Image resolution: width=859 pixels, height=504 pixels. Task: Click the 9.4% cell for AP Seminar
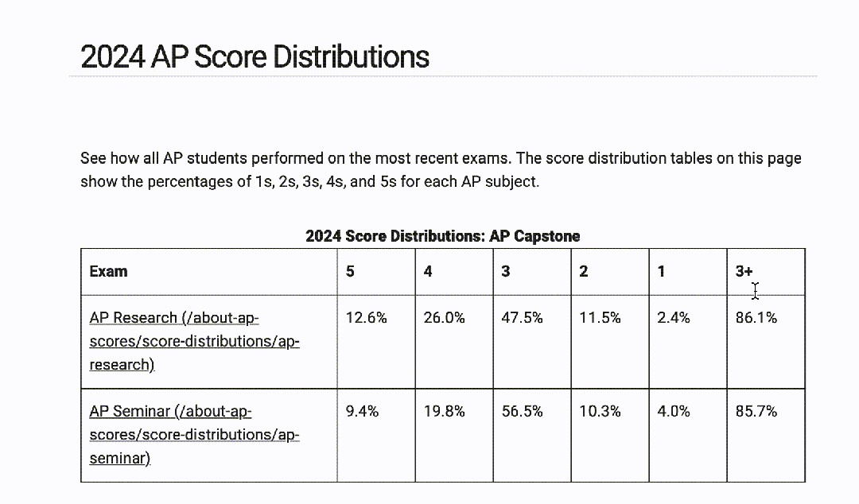[362, 412]
